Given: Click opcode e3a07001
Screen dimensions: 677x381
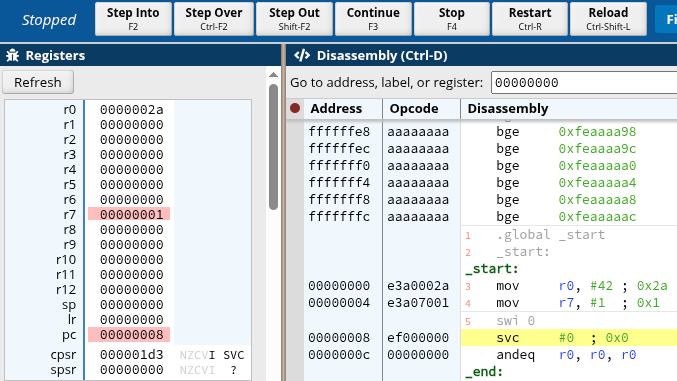Looking at the screenshot, I should [418, 303].
